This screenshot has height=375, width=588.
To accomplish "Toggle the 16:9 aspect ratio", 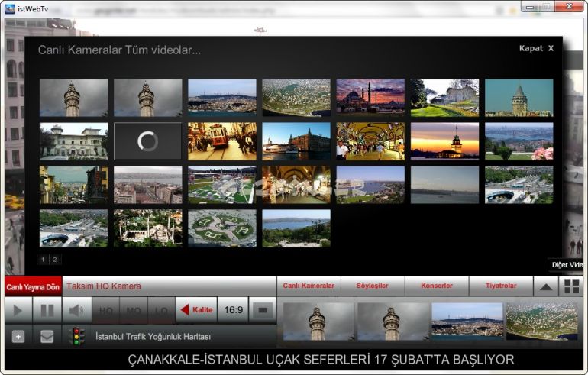I will click(x=233, y=311).
